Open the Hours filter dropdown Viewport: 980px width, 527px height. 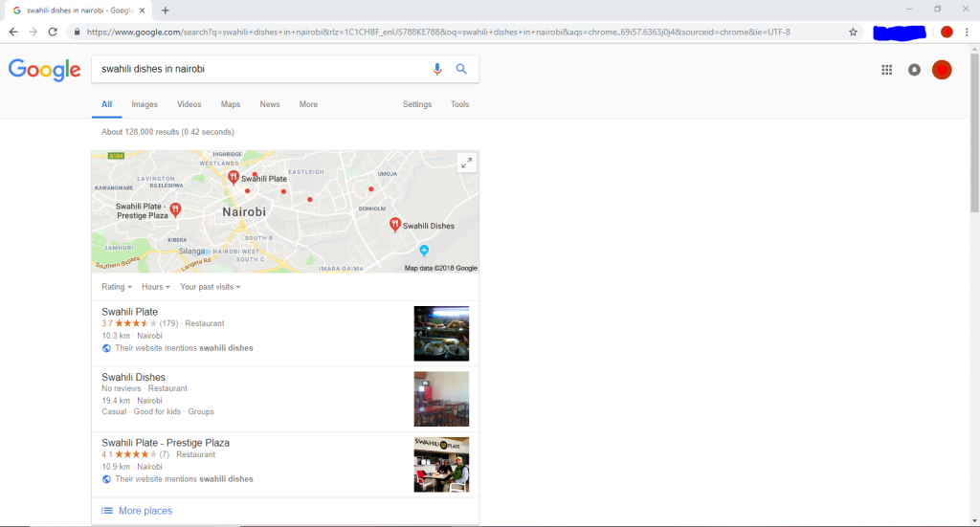156,287
